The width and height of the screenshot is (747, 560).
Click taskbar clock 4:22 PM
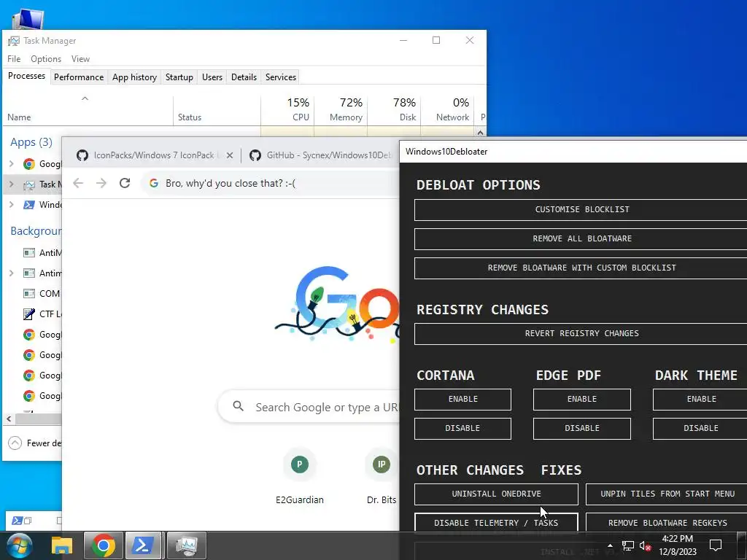(x=678, y=539)
